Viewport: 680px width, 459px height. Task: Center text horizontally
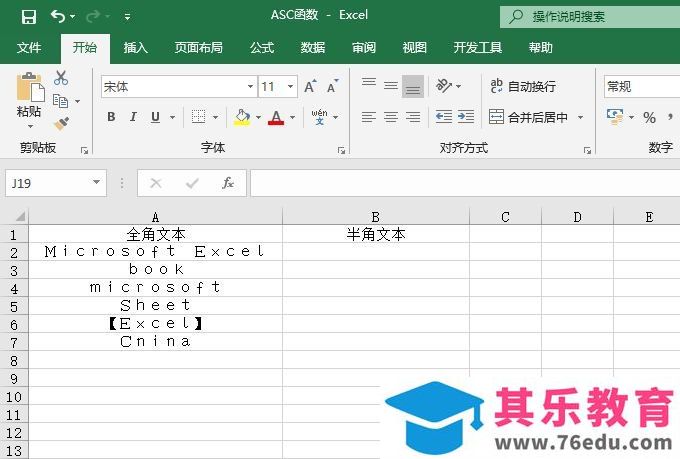pos(391,117)
